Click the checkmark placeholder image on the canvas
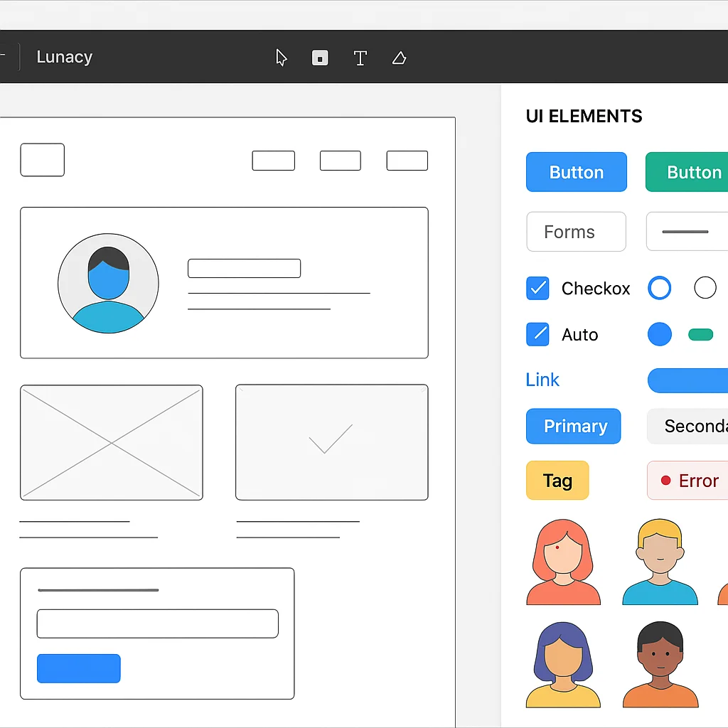 (331, 441)
